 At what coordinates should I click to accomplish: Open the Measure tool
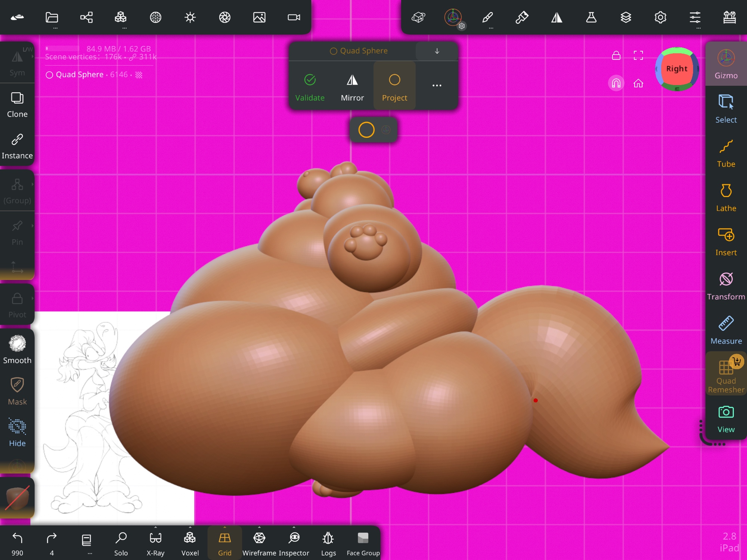click(x=726, y=330)
